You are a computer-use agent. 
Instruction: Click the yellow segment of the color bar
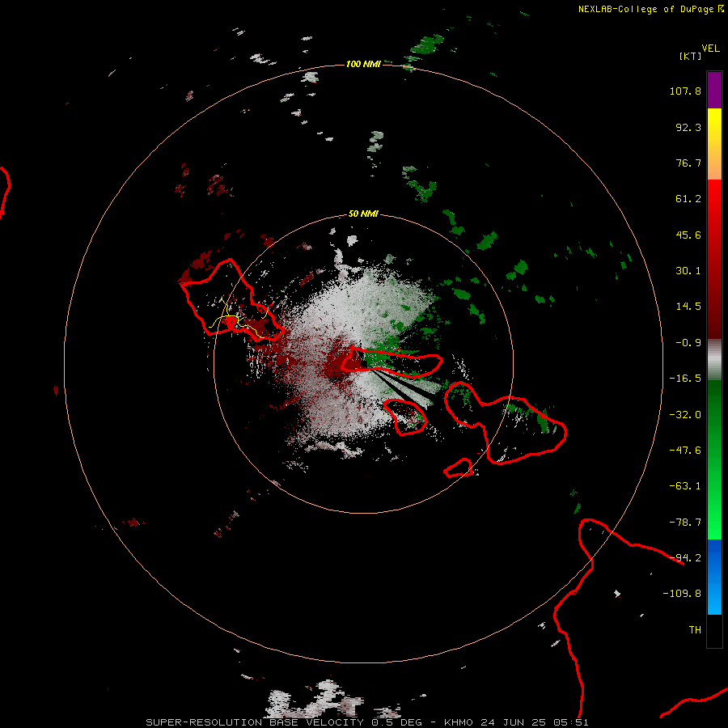714,144
